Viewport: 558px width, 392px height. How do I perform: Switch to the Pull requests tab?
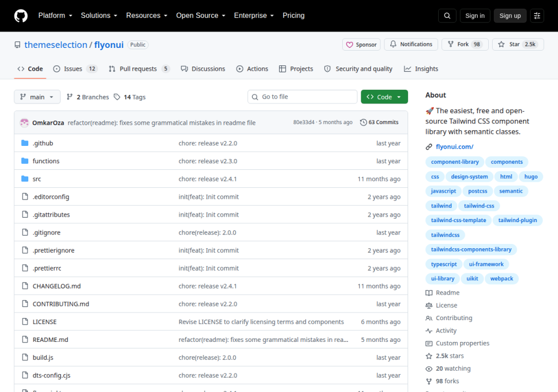coord(139,69)
